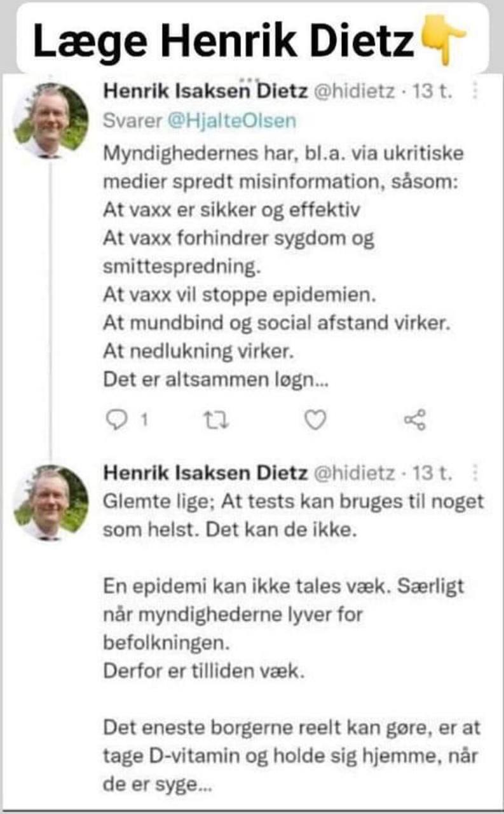Screen dimensions: 504x814
Task: Open the more options menu on first tweet
Action: point(476,93)
